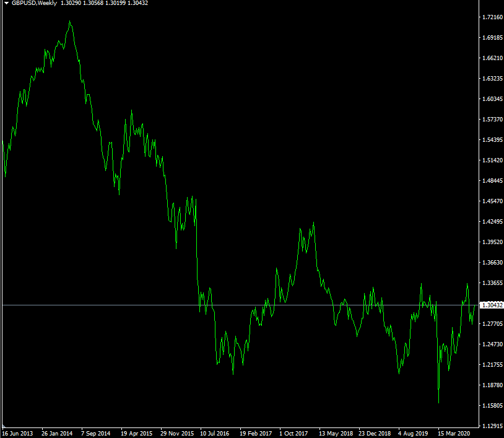Click the 16 Jun 2013 date label

[17, 434]
